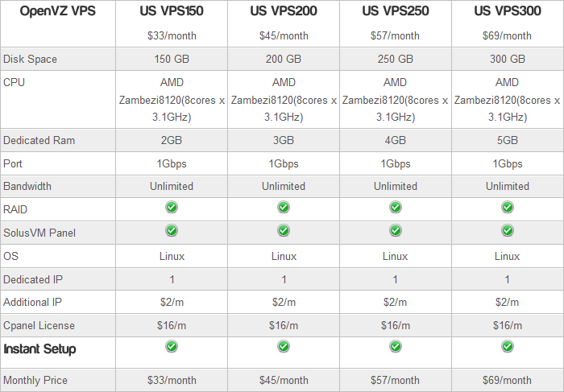Click Instant Setup checkmark for US VPS200
The width and height of the screenshot is (564, 392).
pos(284,346)
